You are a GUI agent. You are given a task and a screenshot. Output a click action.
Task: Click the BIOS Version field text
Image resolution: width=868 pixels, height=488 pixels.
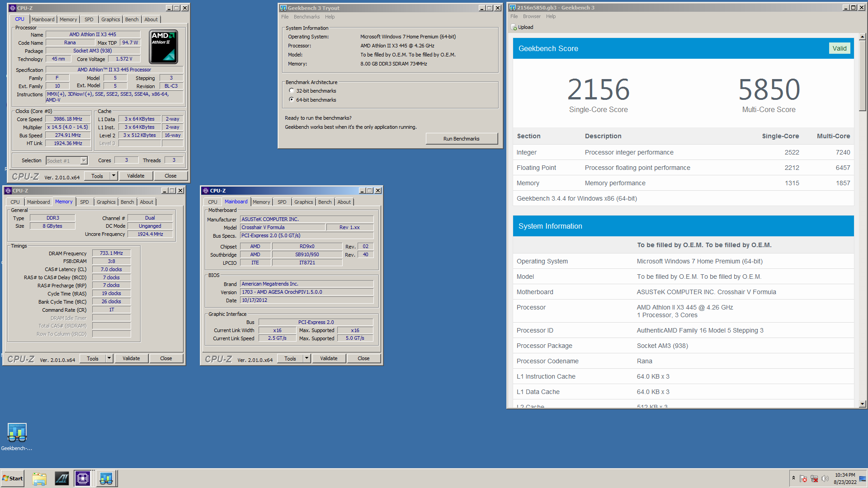pos(307,292)
